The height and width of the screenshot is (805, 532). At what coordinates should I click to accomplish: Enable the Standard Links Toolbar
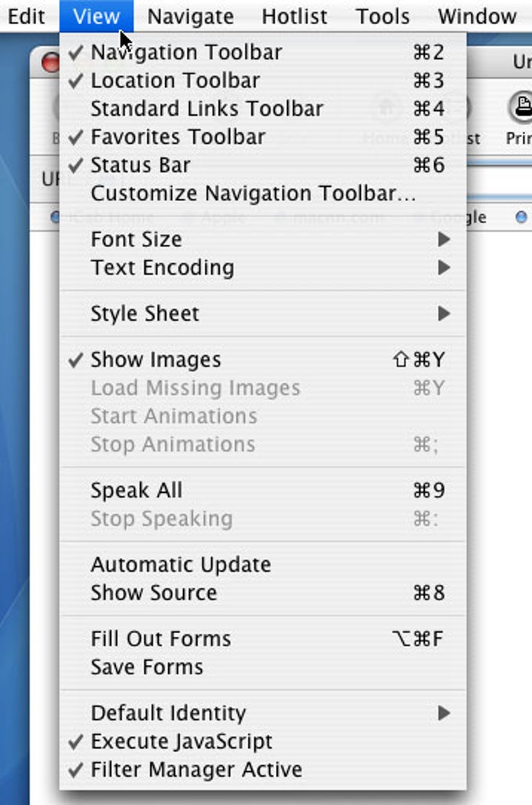click(263, 109)
